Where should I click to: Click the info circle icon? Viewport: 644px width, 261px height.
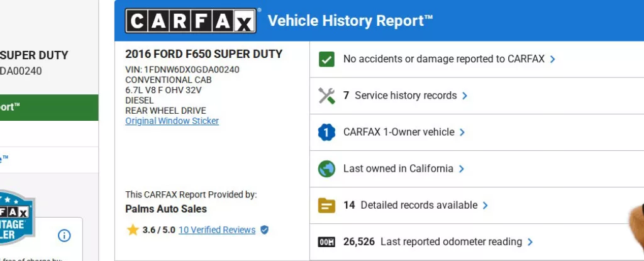(64, 236)
